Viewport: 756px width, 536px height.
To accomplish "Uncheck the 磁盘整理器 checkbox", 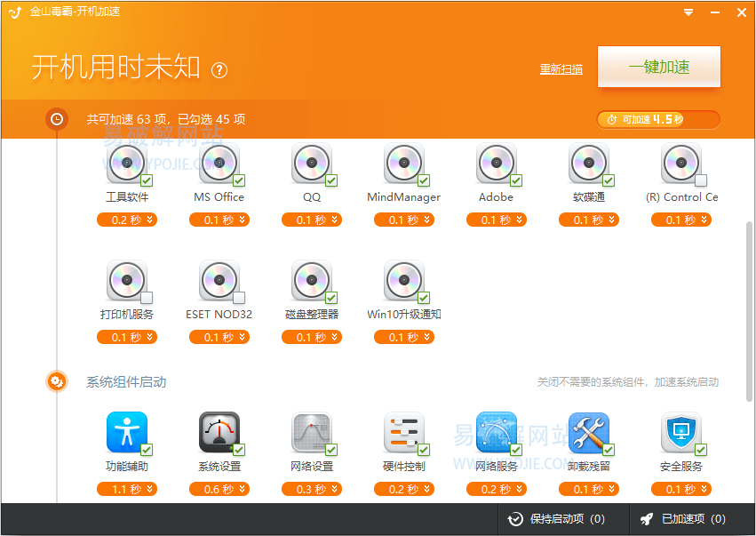I will [x=331, y=298].
